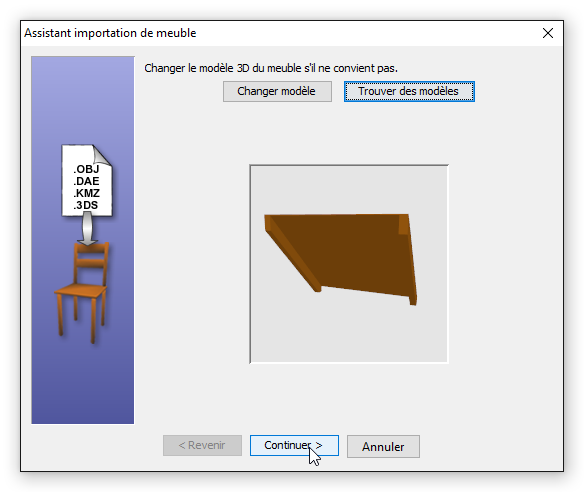Click the folded corner of document icon
The width and height of the screenshot is (584, 492).
pyautogui.click(x=101, y=155)
